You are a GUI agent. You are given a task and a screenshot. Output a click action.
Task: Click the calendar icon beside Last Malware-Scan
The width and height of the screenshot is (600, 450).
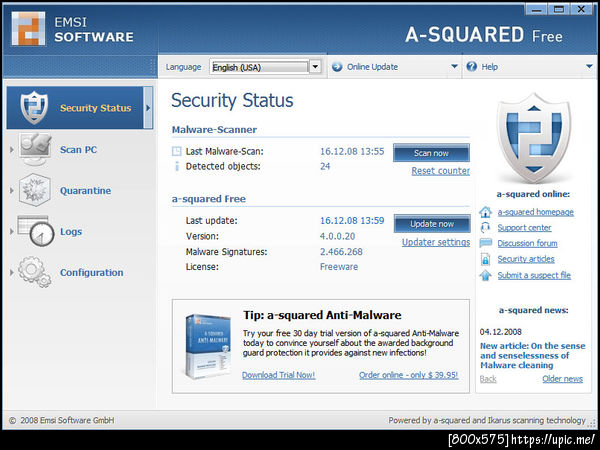point(176,151)
